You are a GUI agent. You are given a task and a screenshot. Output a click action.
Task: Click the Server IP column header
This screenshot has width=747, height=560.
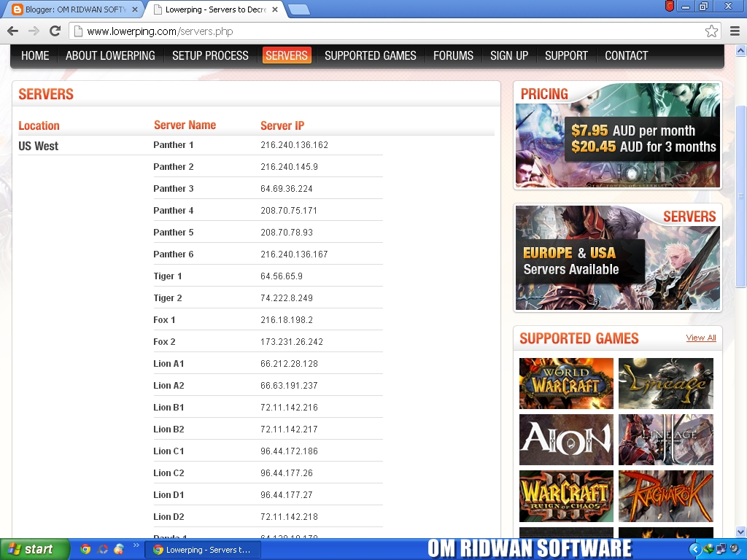pos(282,125)
